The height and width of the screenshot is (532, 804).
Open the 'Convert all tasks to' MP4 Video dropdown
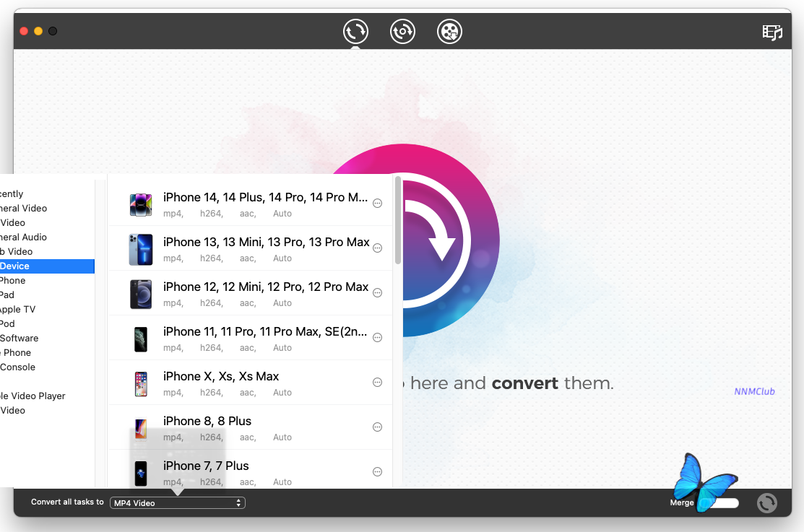[178, 503]
